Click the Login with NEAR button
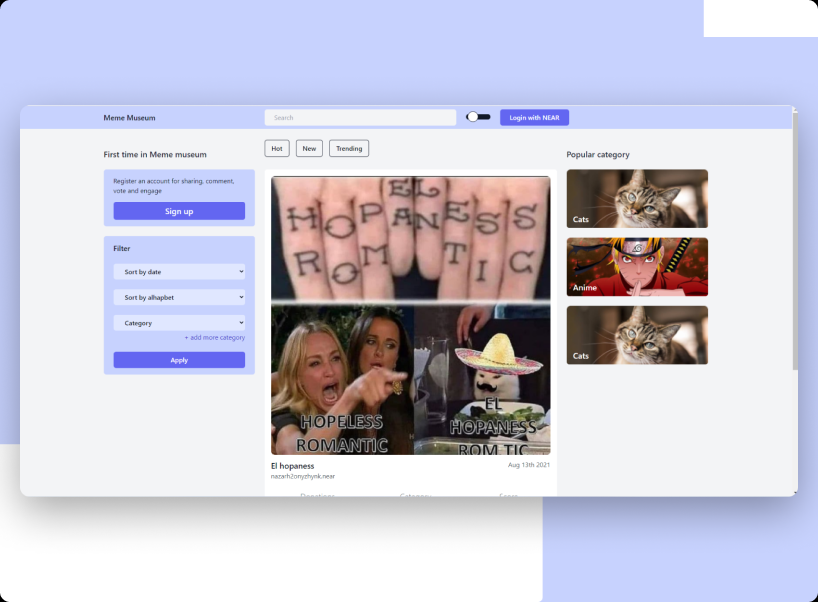 [x=534, y=117]
